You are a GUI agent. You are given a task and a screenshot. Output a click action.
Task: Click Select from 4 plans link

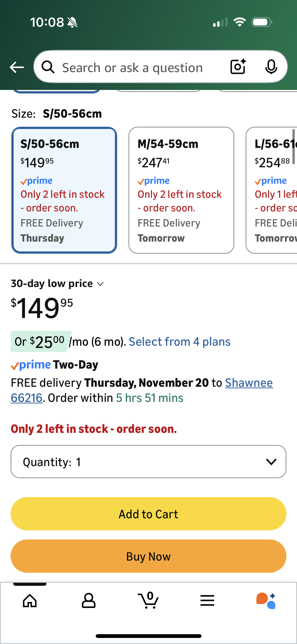[180, 342]
